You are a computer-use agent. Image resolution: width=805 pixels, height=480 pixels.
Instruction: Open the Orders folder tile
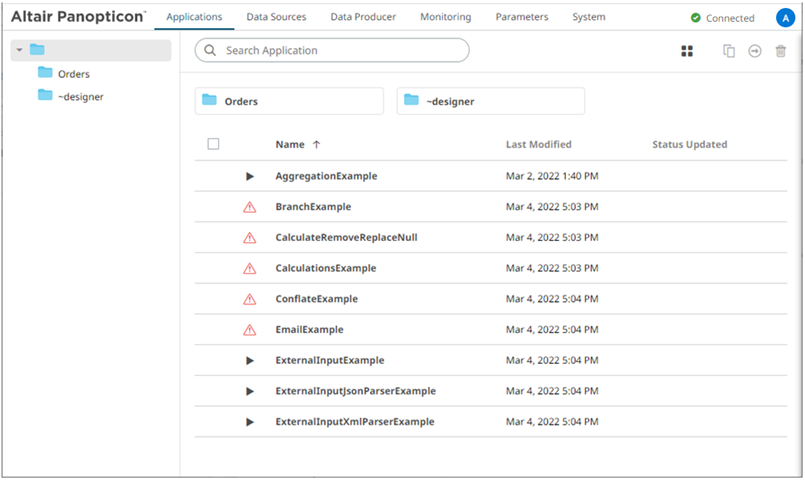[289, 101]
